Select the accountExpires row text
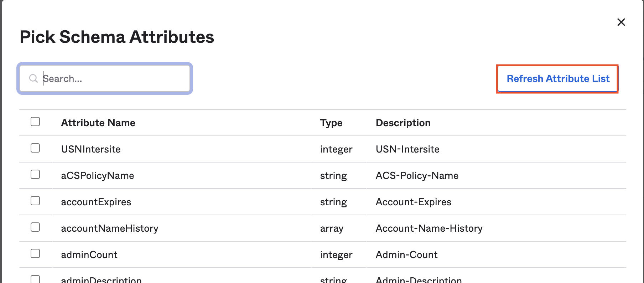 (96, 202)
